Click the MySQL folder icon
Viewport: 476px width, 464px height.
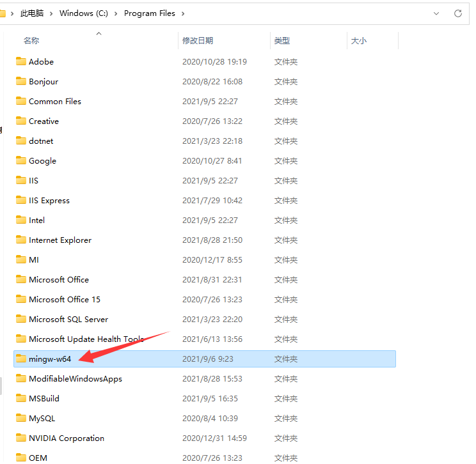[21, 418]
